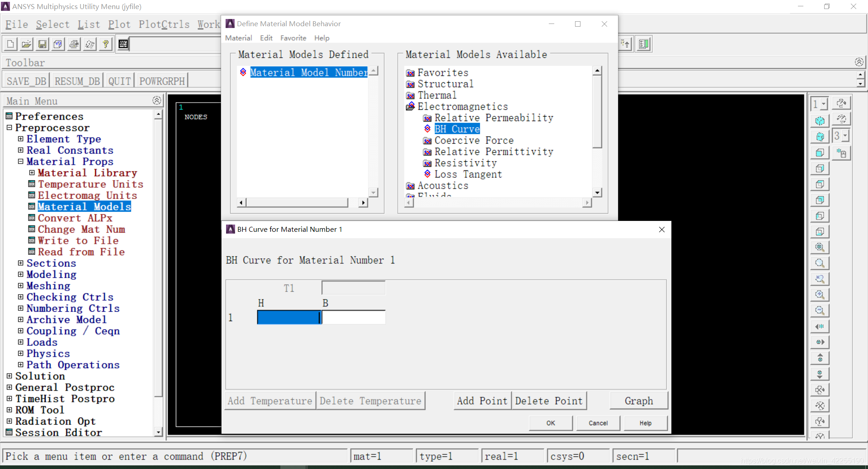Click the Fit View magnifier icon
The height and width of the screenshot is (469, 868).
coord(820,248)
